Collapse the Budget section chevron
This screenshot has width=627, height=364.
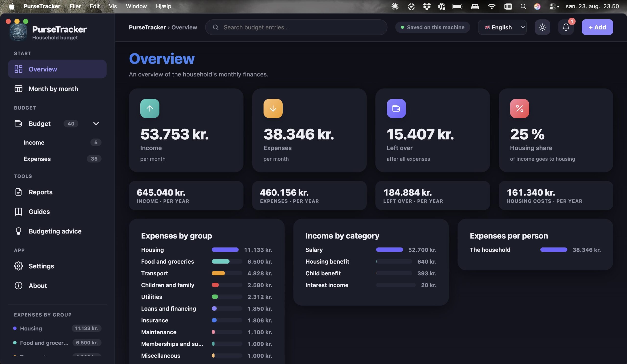96,123
